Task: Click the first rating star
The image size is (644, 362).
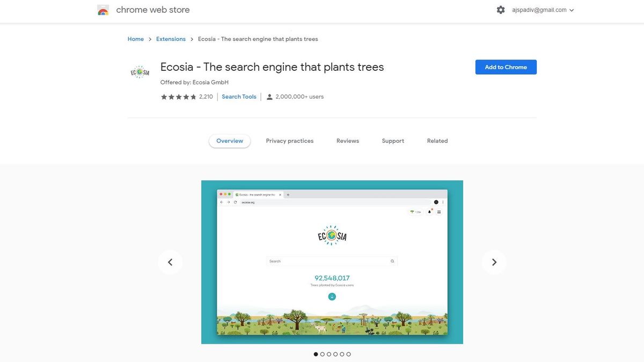Action: coord(164,97)
